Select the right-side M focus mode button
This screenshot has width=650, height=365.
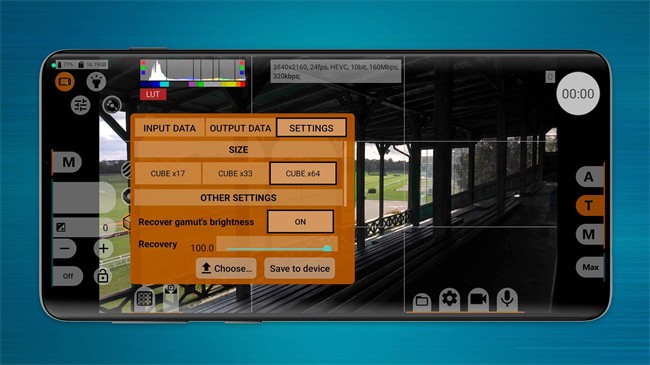pyautogui.click(x=589, y=234)
